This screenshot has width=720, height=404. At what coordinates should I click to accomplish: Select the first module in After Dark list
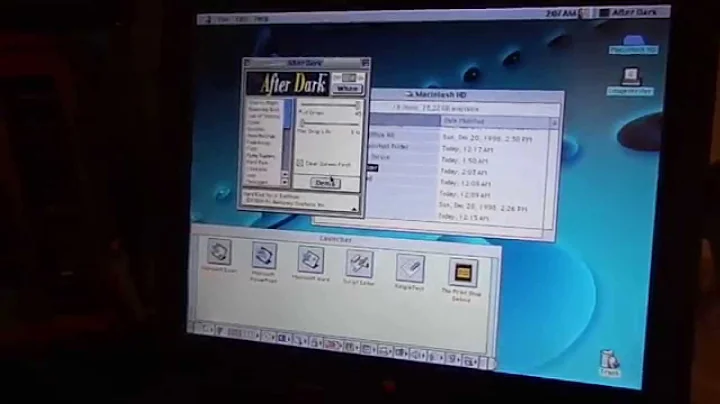point(263,103)
